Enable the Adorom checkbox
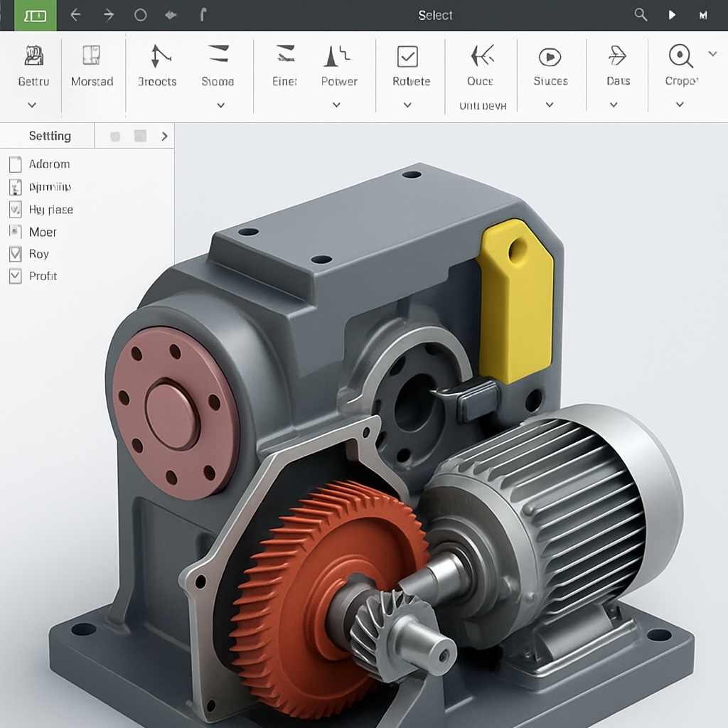Viewport: 728px width, 728px height. pyautogui.click(x=15, y=164)
